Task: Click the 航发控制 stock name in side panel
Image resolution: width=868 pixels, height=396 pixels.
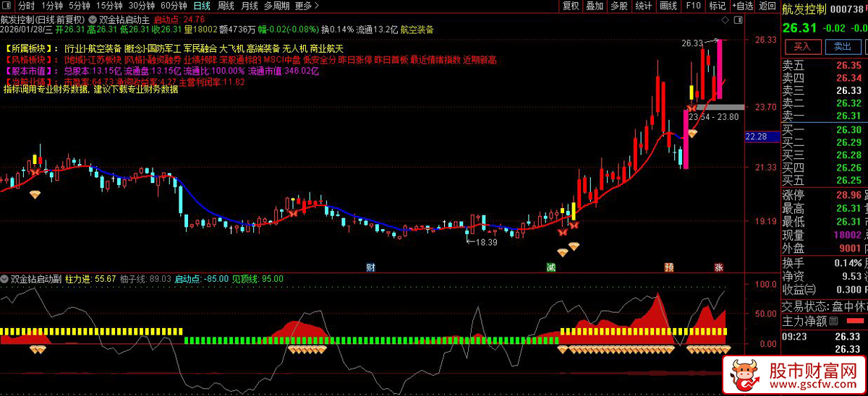Action: [x=804, y=9]
